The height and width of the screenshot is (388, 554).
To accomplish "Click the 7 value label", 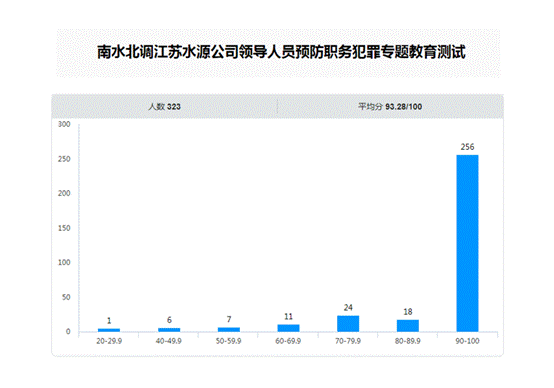I will point(229,319).
